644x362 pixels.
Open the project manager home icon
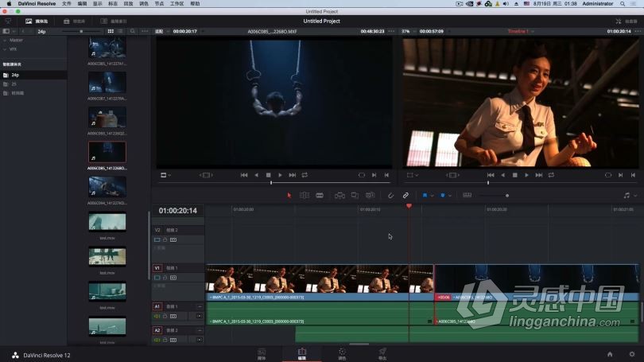[610, 354]
